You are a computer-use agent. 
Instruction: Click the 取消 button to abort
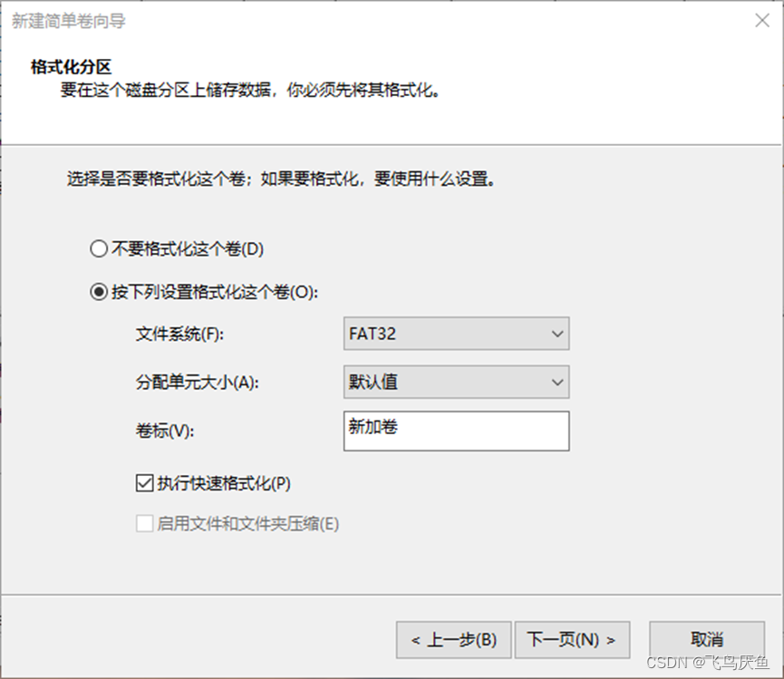click(706, 640)
